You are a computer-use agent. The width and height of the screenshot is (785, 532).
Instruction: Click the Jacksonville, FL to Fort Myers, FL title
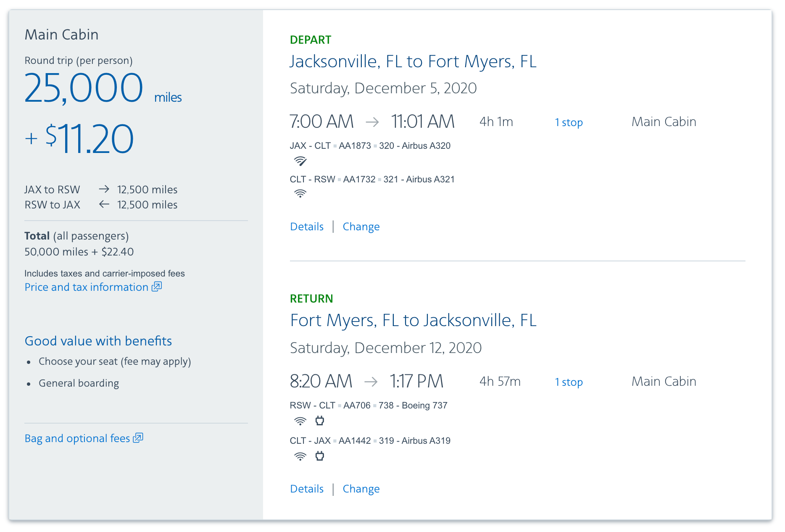pos(413,61)
